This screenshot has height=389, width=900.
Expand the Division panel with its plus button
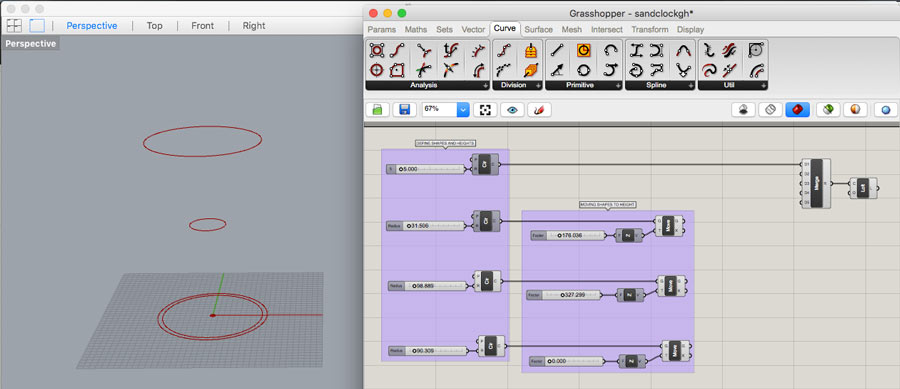(x=538, y=85)
